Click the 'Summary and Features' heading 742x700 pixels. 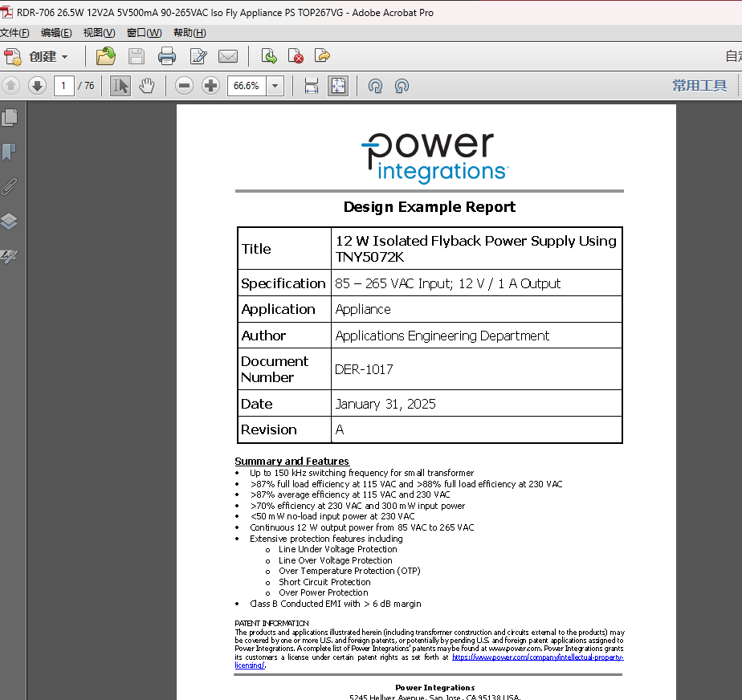292,461
